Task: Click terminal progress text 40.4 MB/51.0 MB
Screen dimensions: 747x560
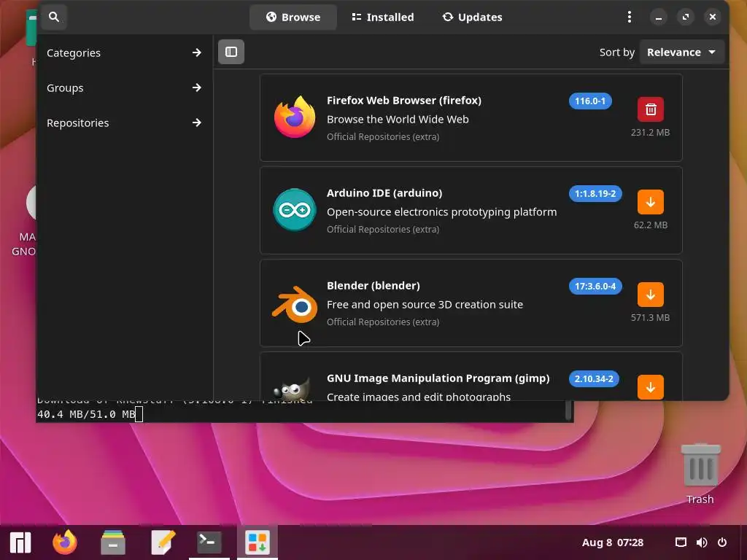Action: [86, 414]
